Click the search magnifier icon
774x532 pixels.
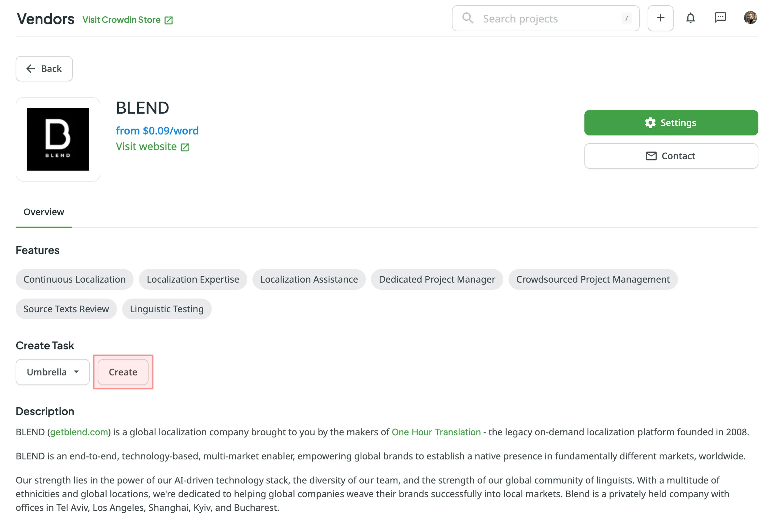[467, 18]
